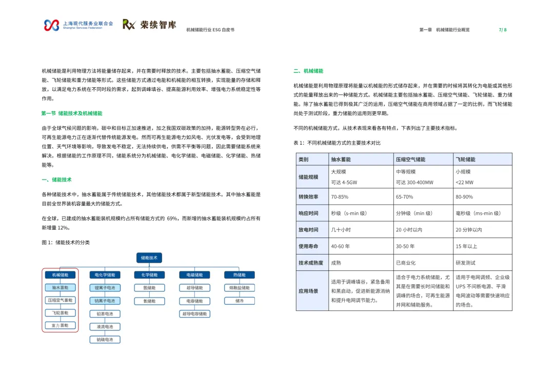Click the 化学储能 category node
This screenshot has height=392, width=554.
[x=149, y=275]
